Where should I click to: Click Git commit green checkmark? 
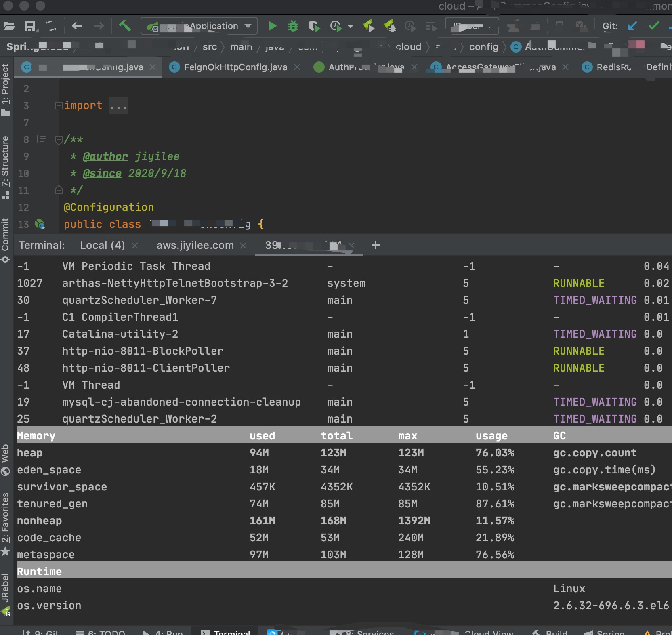coord(653,26)
